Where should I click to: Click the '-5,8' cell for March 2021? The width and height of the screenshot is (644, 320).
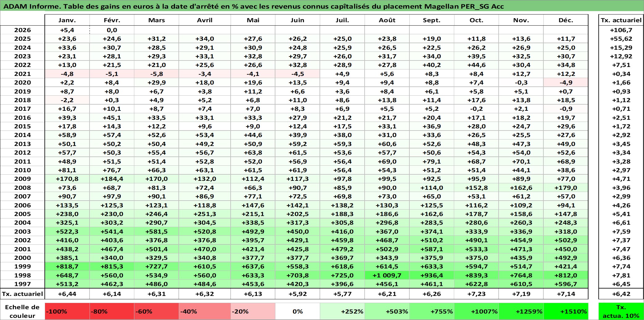pyautogui.click(x=157, y=74)
